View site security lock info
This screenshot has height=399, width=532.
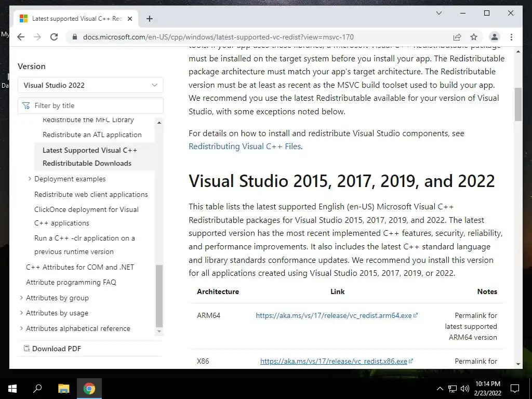click(x=75, y=37)
